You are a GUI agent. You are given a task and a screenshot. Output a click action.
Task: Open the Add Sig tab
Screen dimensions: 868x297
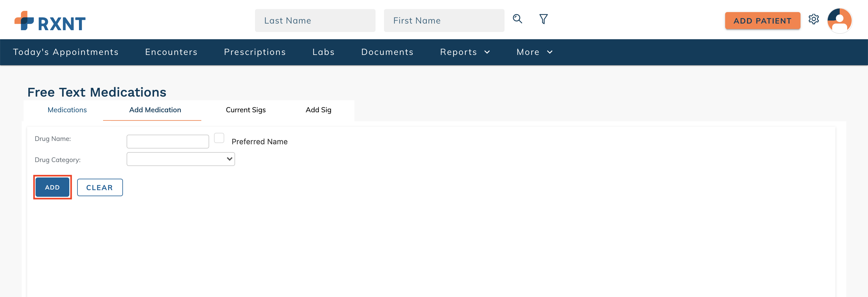pos(319,110)
